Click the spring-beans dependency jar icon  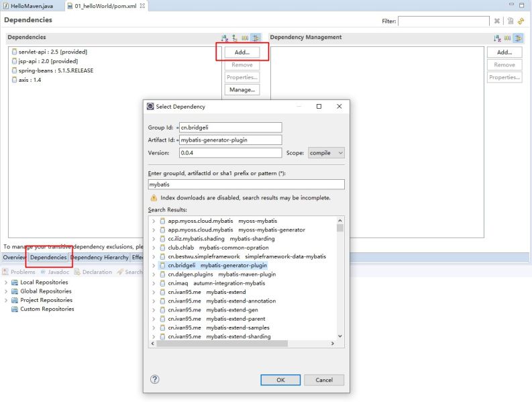pos(14,70)
